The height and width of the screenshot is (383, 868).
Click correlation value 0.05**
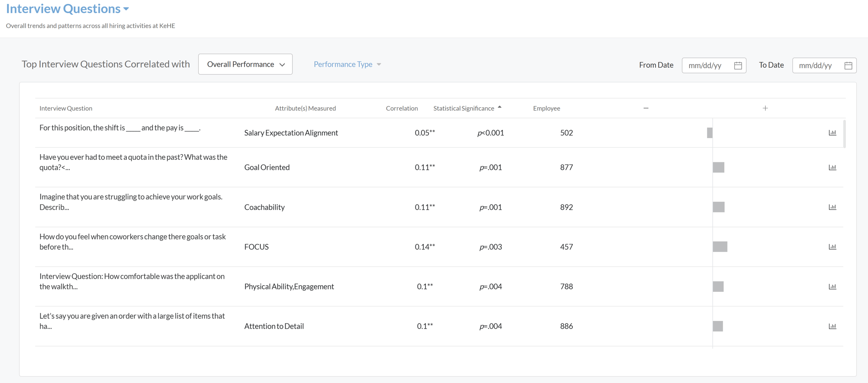click(x=425, y=133)
